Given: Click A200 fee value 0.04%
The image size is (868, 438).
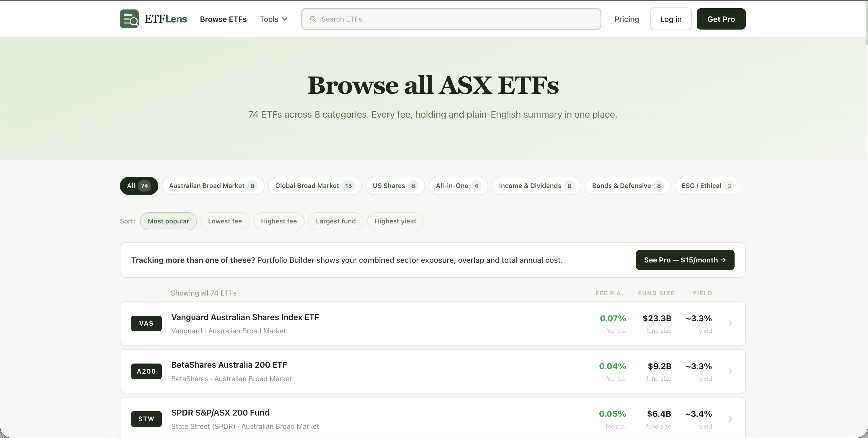Looking at the screenshot, I should point(613,366).
